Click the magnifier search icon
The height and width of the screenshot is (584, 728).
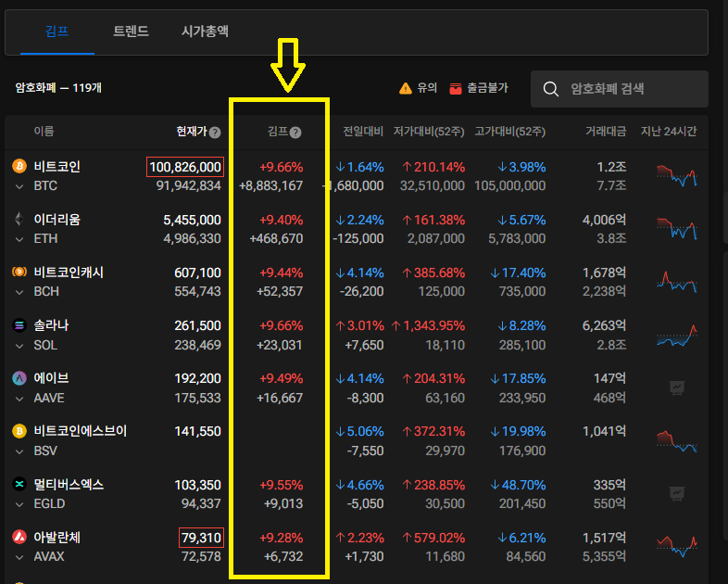551,89
